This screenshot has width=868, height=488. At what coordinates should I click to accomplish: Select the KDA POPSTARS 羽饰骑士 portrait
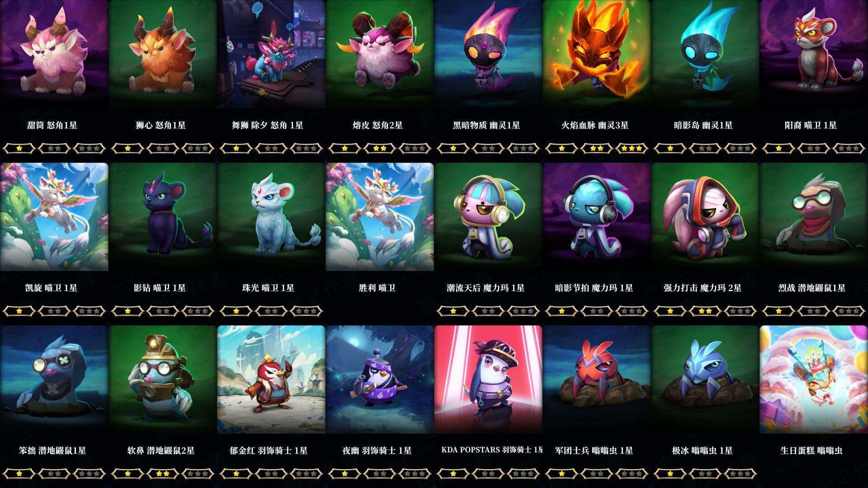tap(488, 380)
